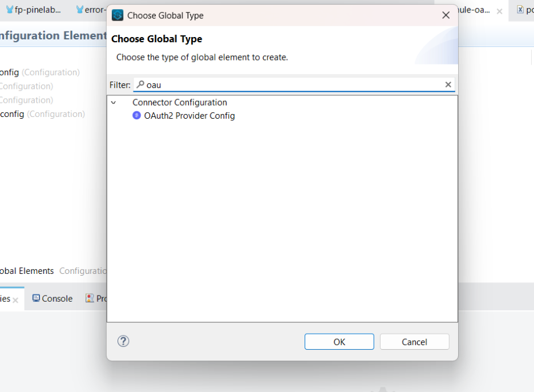
Task: Dismiss the dialog with Cancel
Action: point(414,341)
